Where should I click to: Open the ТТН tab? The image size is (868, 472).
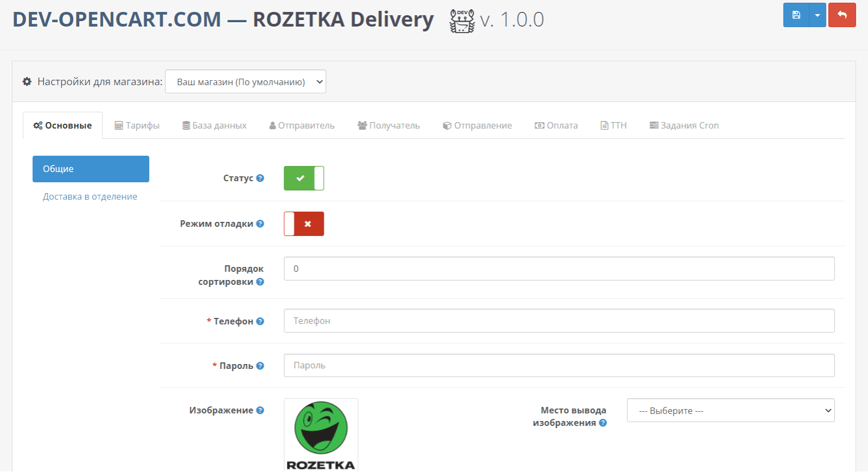tap(614, 125)
